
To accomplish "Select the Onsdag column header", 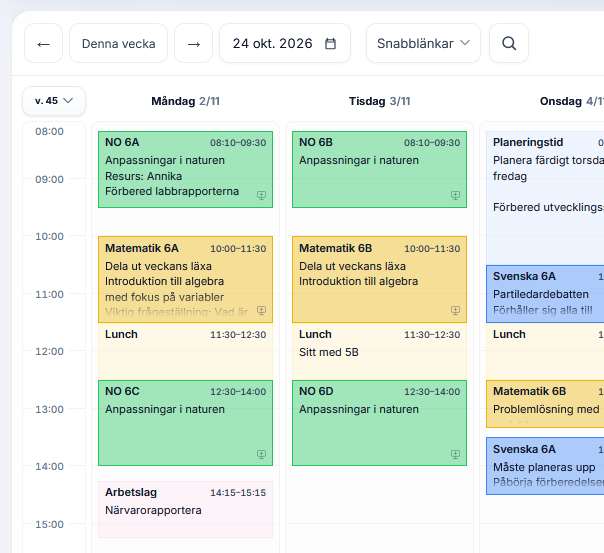I will click(x=572, y=101).
